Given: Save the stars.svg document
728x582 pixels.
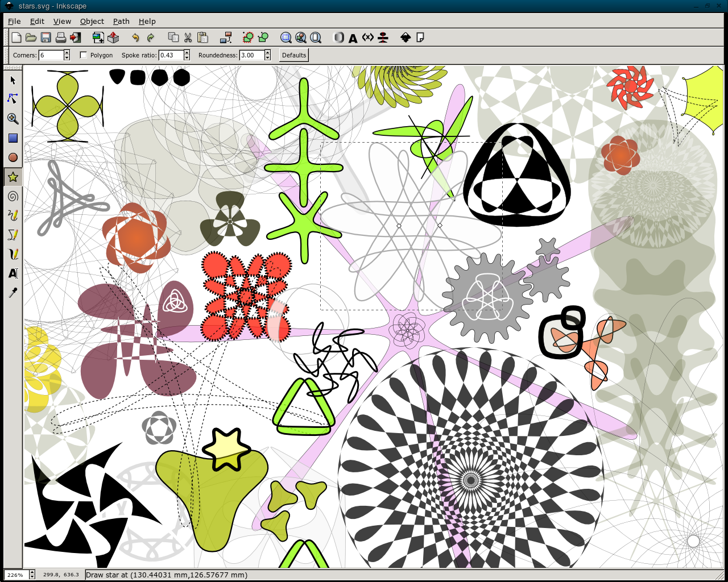Looking at the screenshot, I should click(45, 38).
